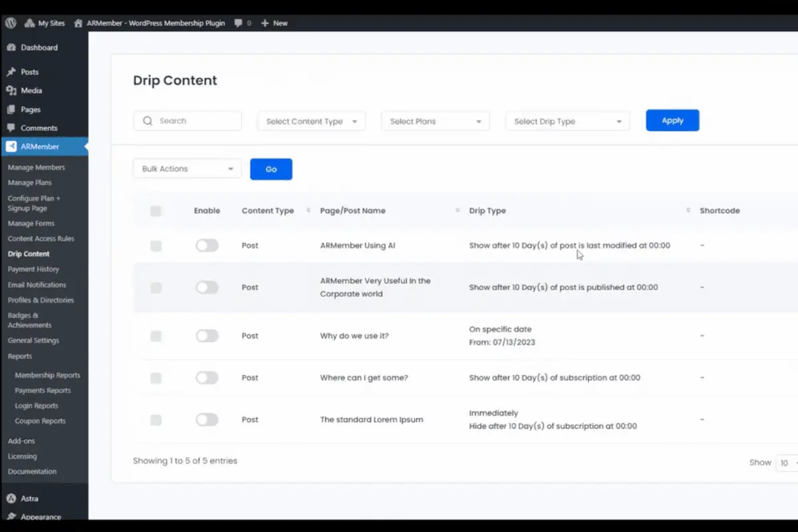Expand the Select Plans dropdown
Image resolution: width=798 pixels, height=532 pixels.
click(x=436, y=121)
